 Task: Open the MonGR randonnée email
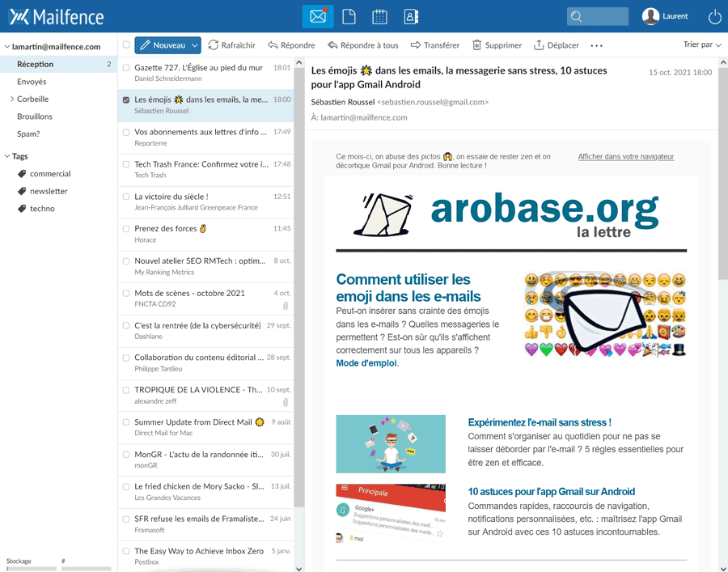click(x=205, y=460)
